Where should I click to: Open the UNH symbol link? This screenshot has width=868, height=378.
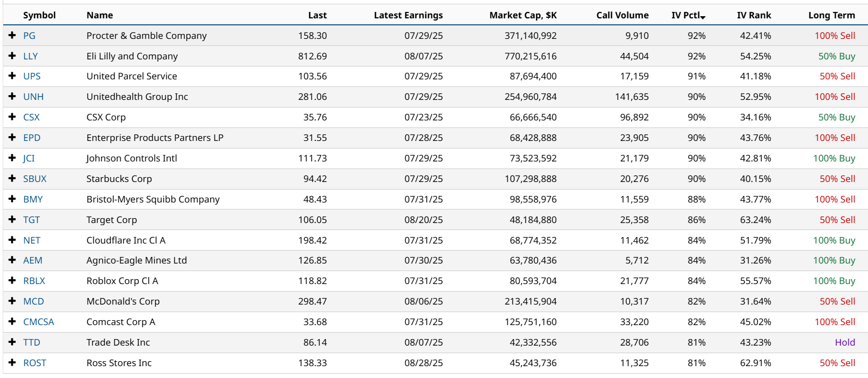pyautogui.click(x=34, y=97)
